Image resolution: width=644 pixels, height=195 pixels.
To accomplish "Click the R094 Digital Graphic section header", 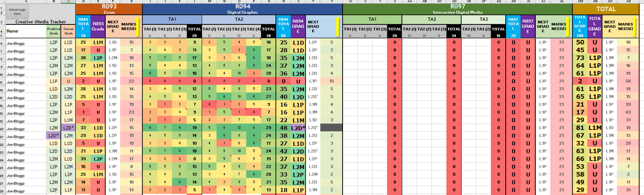I will (x=242, y=9).
